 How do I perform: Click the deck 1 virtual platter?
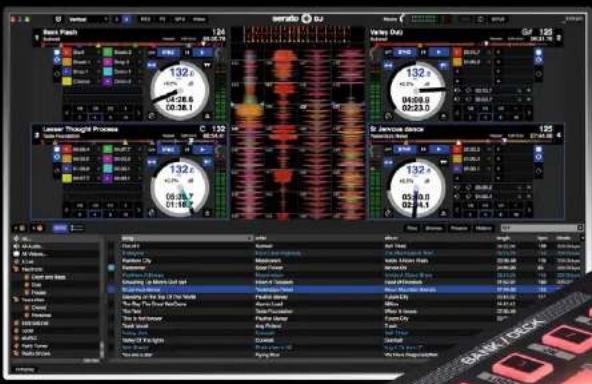tap(180, 91)
